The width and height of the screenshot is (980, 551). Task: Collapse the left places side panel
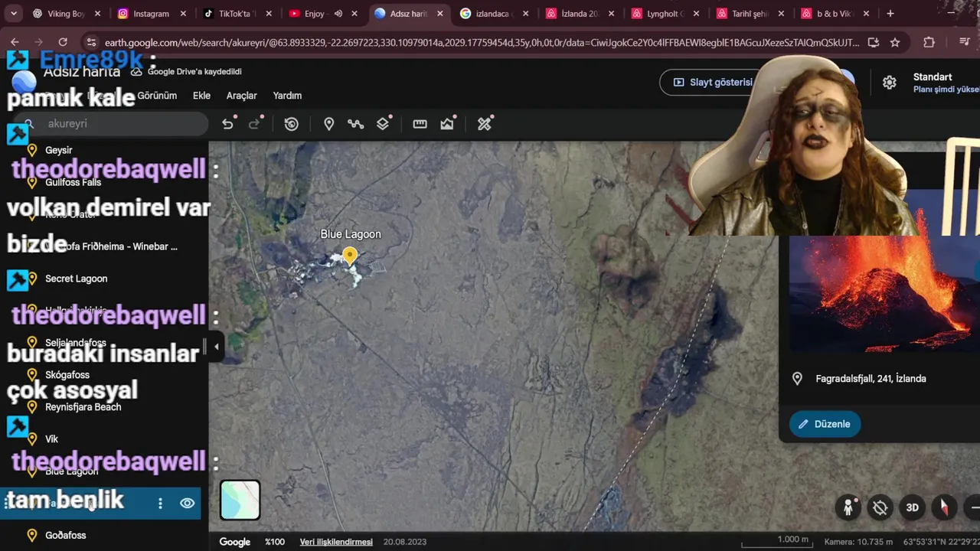[216, 347]
